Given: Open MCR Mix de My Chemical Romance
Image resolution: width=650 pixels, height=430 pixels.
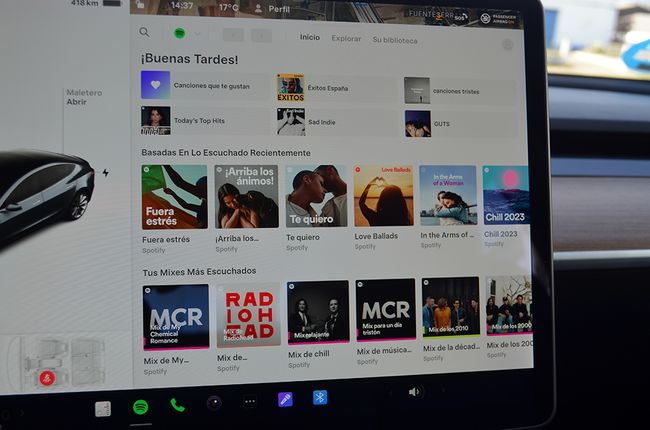Looking at the screenshot, I should 176,317.
